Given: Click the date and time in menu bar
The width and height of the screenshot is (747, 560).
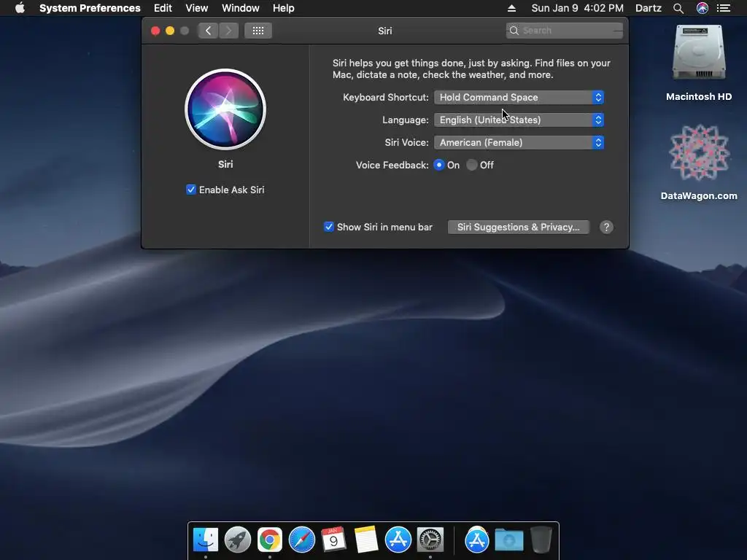Looking at the screenshot, I should tap(578, 8).
